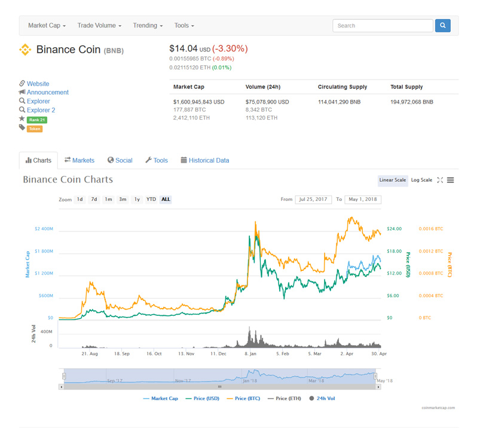Click the navigator right range handle

pyautogui.click(x=375, y=376)
